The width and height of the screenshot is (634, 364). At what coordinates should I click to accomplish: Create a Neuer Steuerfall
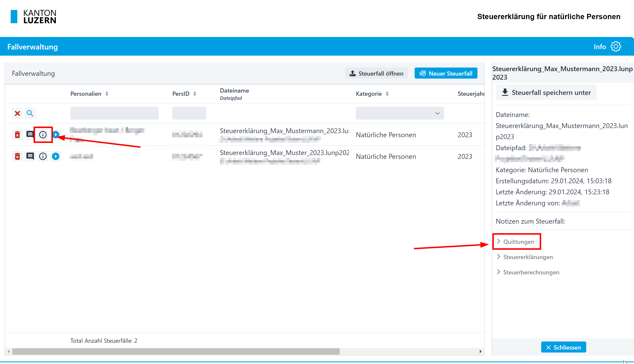[x=446, y=73]
